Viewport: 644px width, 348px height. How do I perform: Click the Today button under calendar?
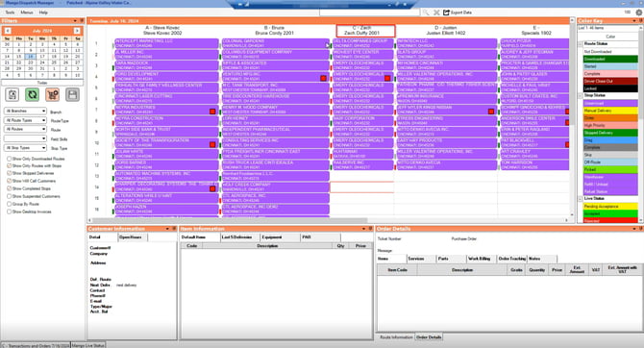[x=42, y=83]
